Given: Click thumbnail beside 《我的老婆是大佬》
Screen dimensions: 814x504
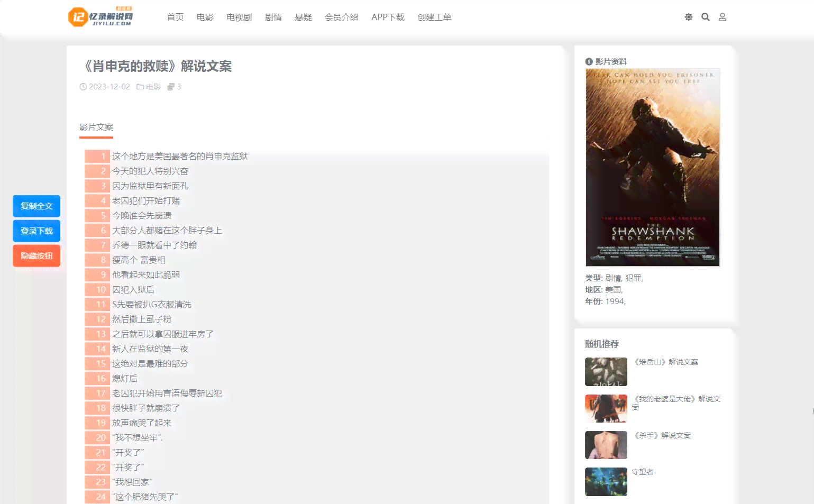Looking at the screenshot, I should point(606,408).
